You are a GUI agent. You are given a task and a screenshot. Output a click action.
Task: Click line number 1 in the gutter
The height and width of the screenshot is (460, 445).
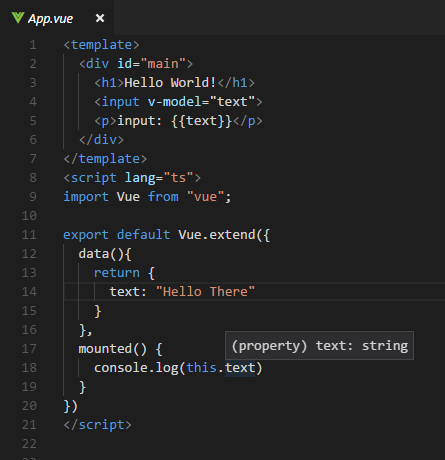[33, 45]
